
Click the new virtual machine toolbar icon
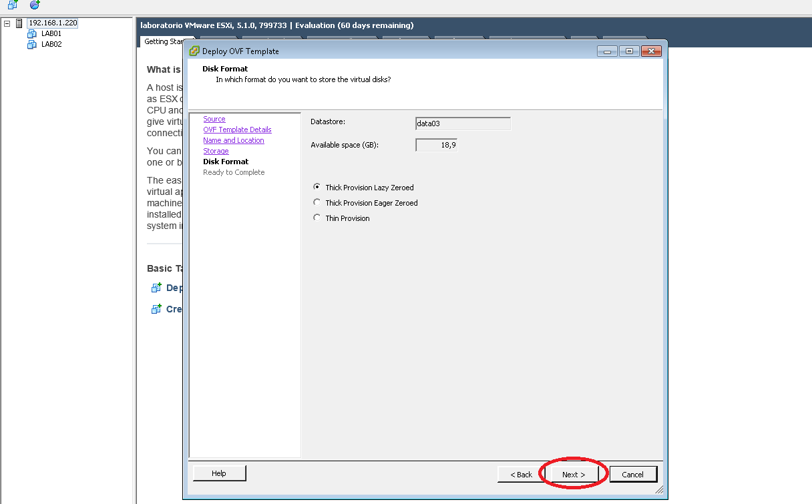pyautogui.click(x=13, y=5)
